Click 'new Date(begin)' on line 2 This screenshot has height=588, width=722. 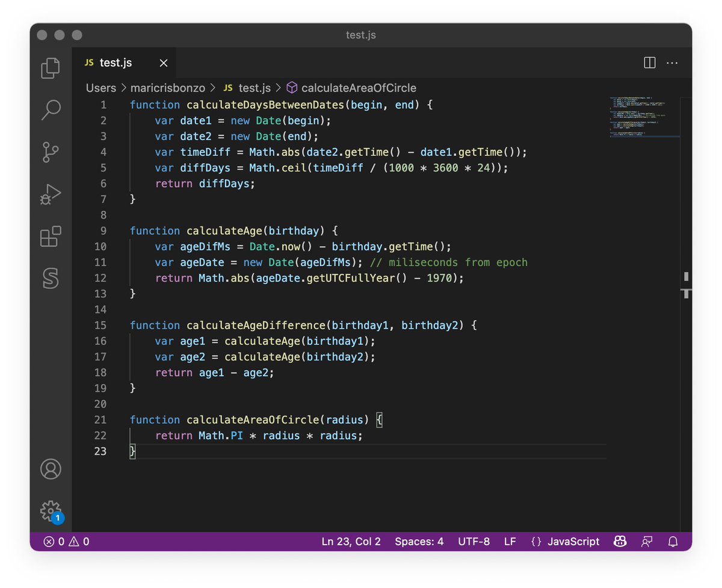(277, 120)
